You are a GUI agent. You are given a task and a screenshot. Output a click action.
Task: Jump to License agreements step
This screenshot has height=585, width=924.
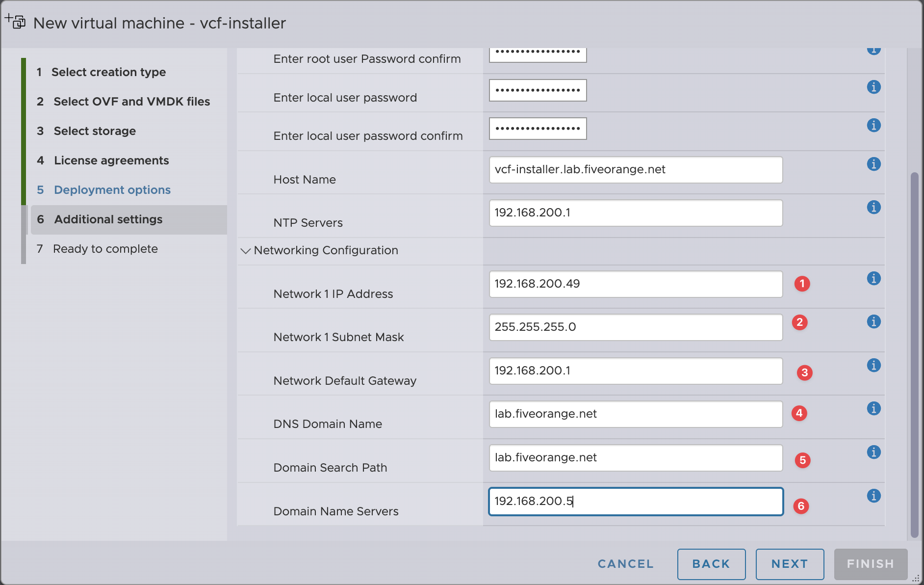(x=111, y=160)
